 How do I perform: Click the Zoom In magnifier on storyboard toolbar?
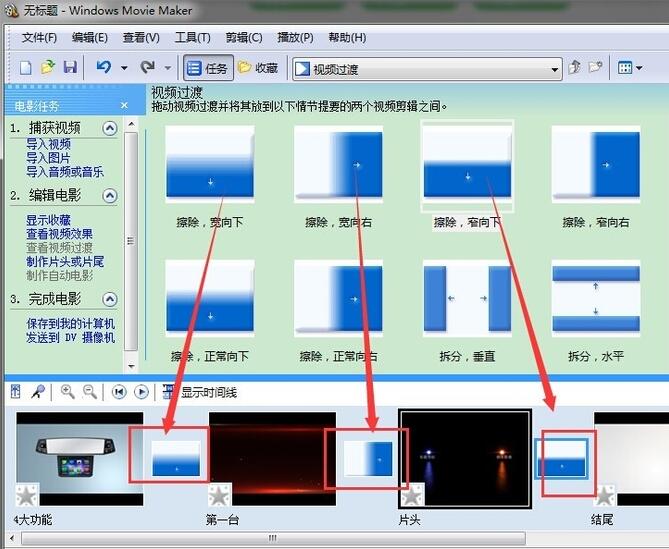(68, 392)
